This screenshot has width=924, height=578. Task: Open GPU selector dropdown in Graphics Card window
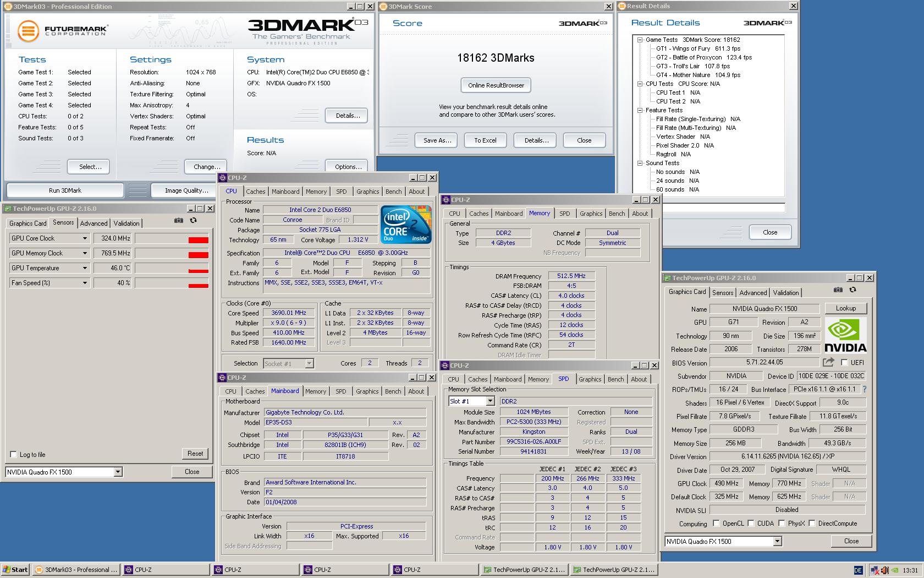click(x=777, y=541)
